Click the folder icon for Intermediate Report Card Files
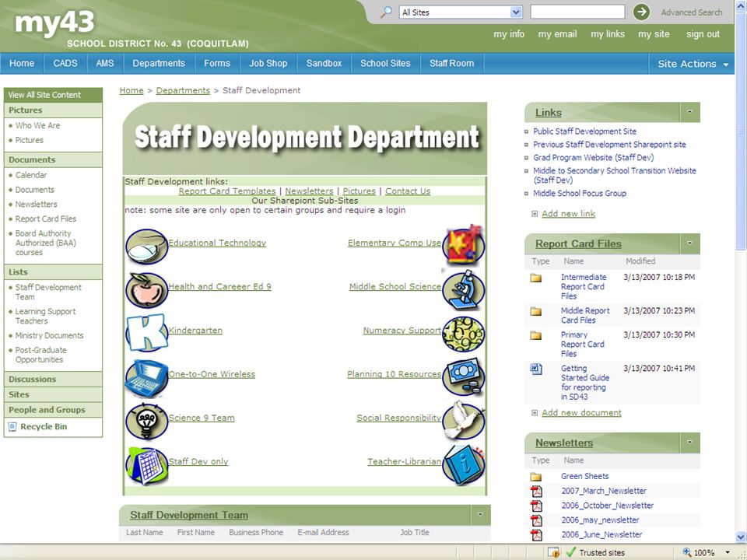Screen dimensions: 747x560 [x=536, y=278]
